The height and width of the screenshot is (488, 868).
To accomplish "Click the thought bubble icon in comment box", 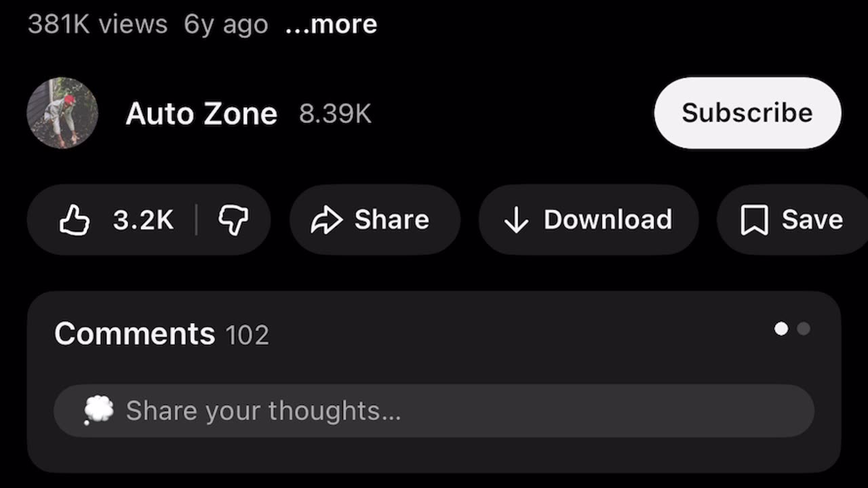I will [98, 410].
